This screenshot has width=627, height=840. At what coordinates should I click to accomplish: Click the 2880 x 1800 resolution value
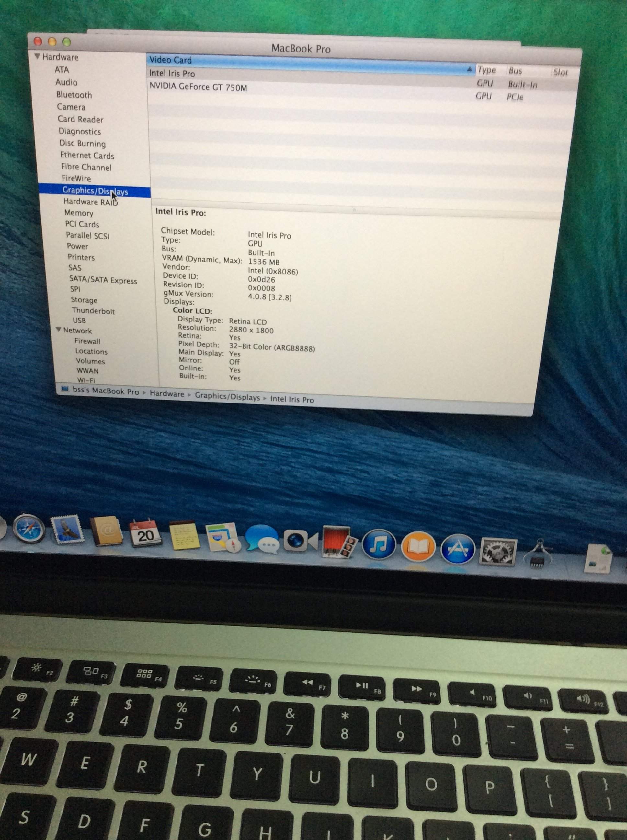point(251,330)
